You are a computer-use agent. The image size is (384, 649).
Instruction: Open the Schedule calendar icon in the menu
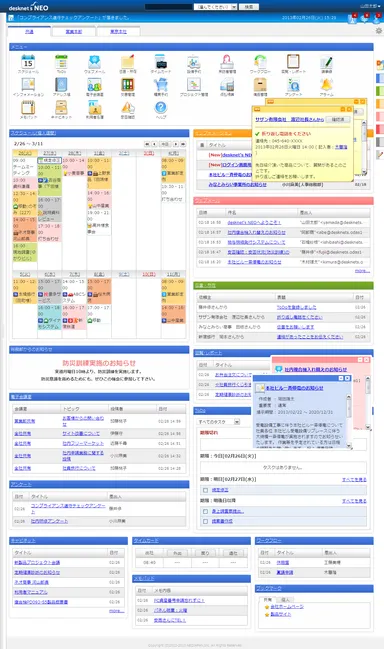[x=28, y=62]
